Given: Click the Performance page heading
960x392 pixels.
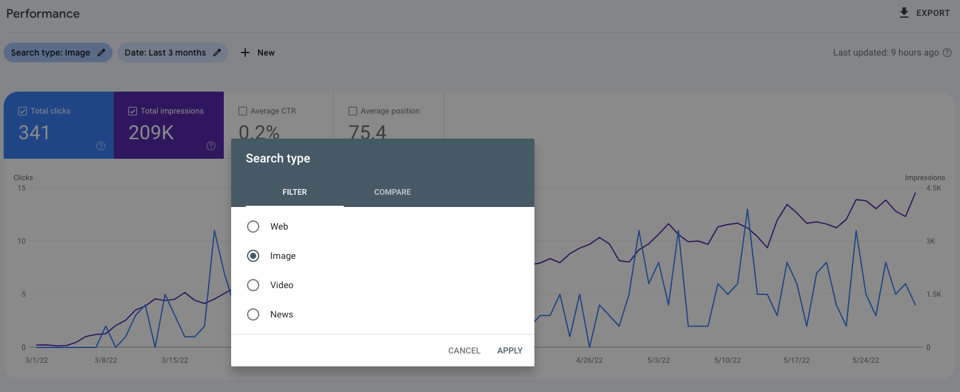Looking at the screenshot, I should [x=43, y=13].
